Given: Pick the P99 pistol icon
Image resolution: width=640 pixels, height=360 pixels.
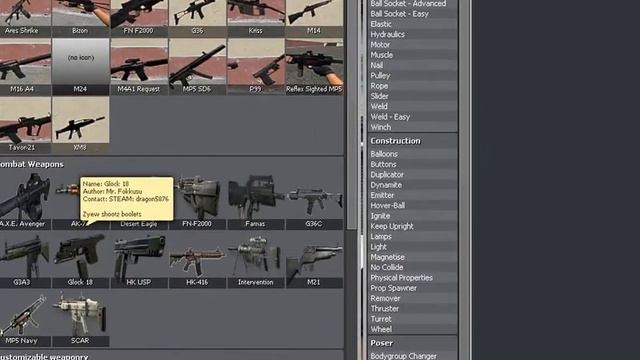Looking at the screenshot, I should click(256, 67).
